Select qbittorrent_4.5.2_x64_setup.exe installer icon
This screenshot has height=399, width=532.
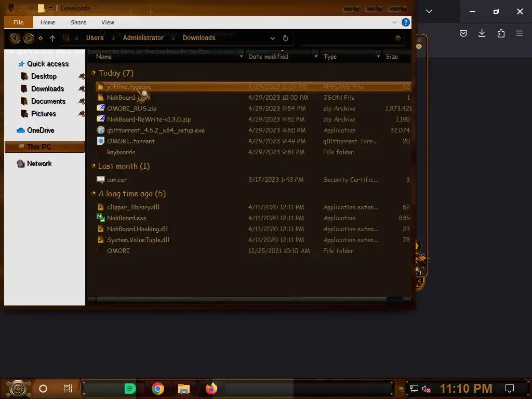[x=100, y=130]
